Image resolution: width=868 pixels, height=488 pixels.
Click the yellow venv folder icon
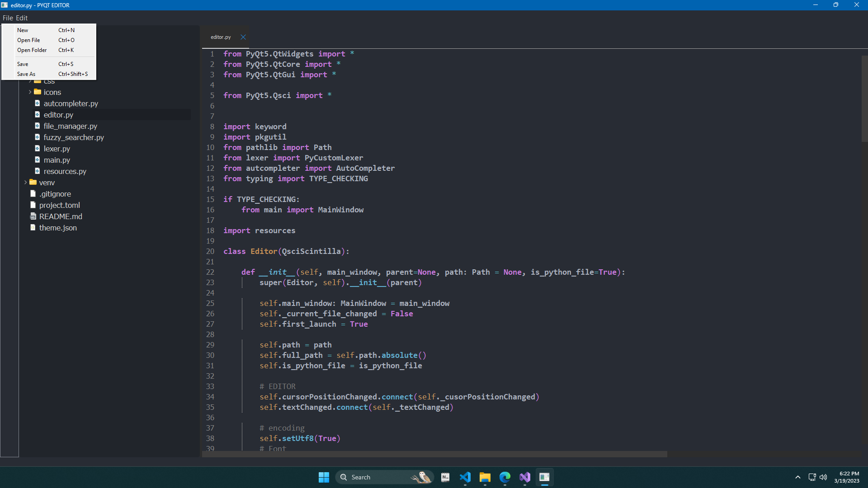(33, 182)
